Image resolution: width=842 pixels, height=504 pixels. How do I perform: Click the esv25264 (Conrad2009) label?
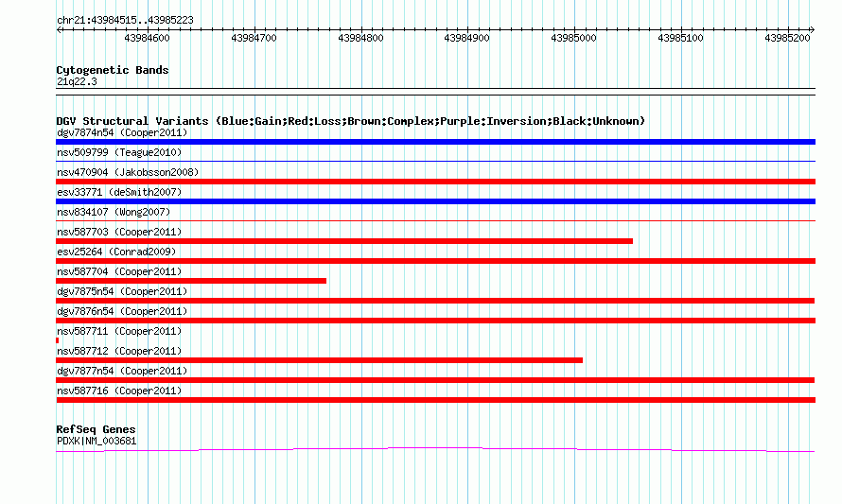point(116,252)
